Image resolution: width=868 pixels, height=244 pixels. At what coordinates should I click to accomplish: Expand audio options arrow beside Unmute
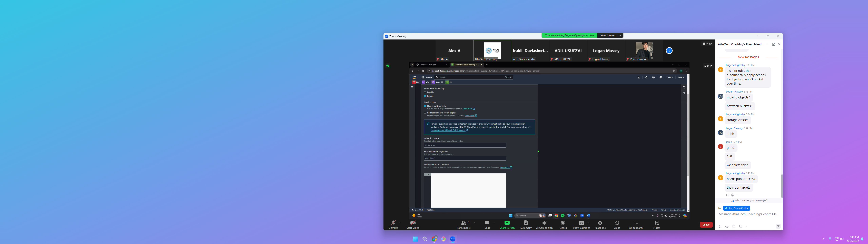click(400, 223)
